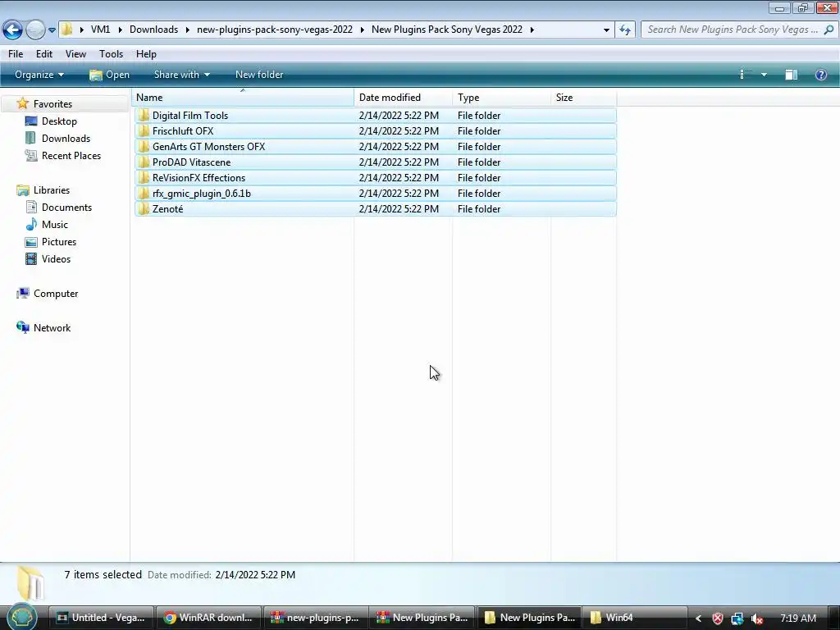Switch to new-plugins-p... WinRAR taskbar item
Viewport: 840px width, 630px height.
click(316, 618)
